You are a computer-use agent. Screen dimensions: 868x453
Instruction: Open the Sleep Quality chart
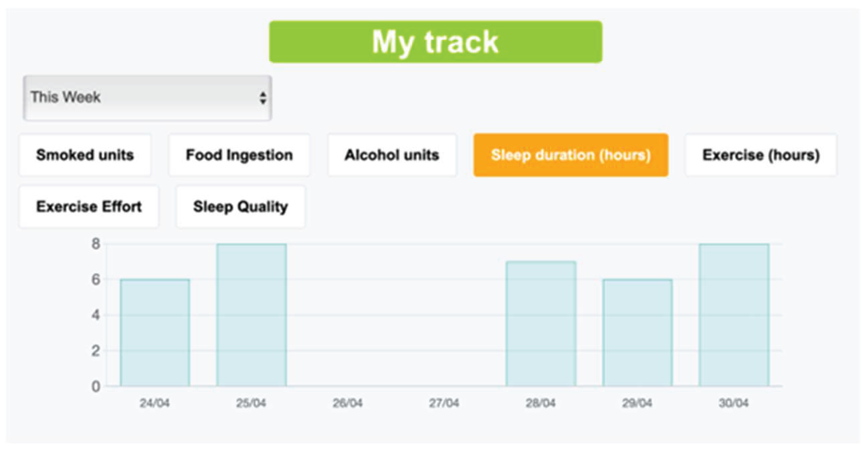point(240,207)
